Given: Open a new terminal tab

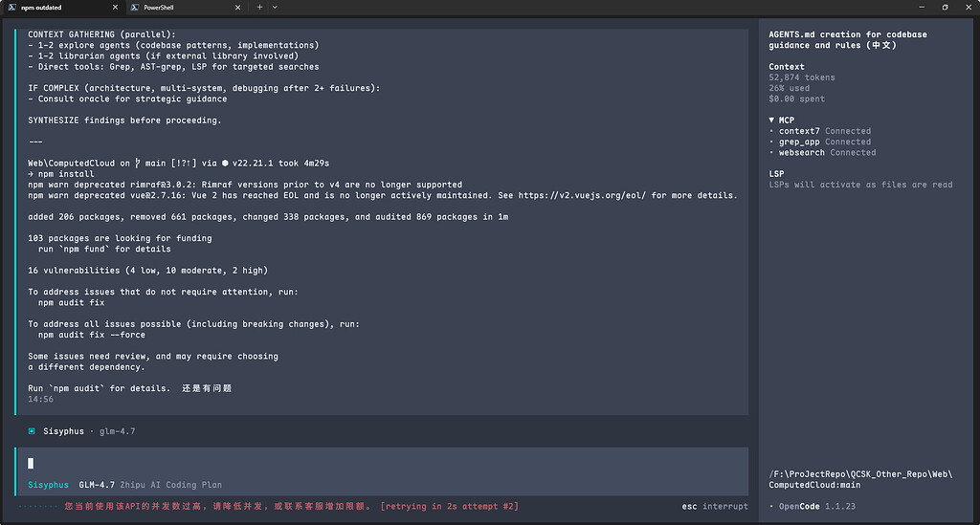Looking at the screenshot, I should (x=259, y=8).
